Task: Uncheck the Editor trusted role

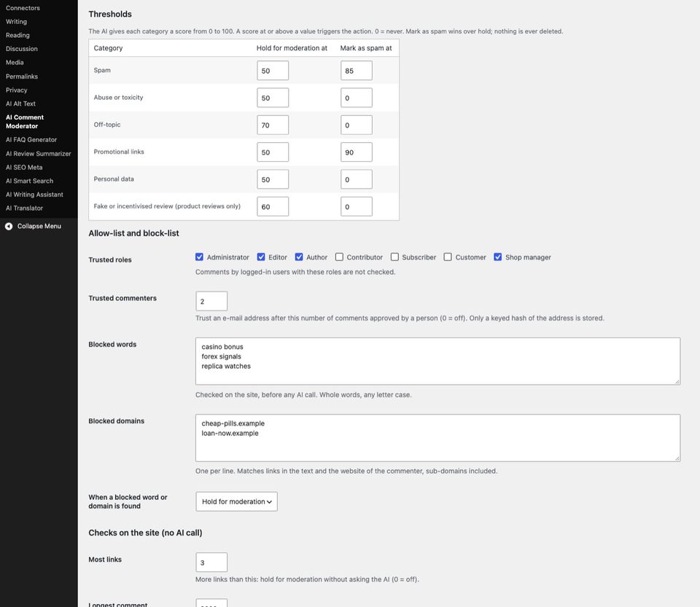Action: pyautogui.click(x=261, y=257)
